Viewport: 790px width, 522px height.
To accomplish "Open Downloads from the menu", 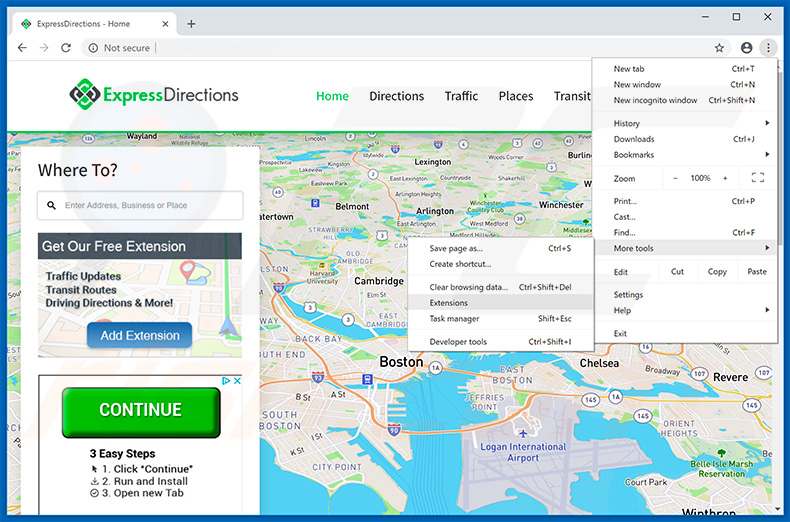I will point(685,139).
